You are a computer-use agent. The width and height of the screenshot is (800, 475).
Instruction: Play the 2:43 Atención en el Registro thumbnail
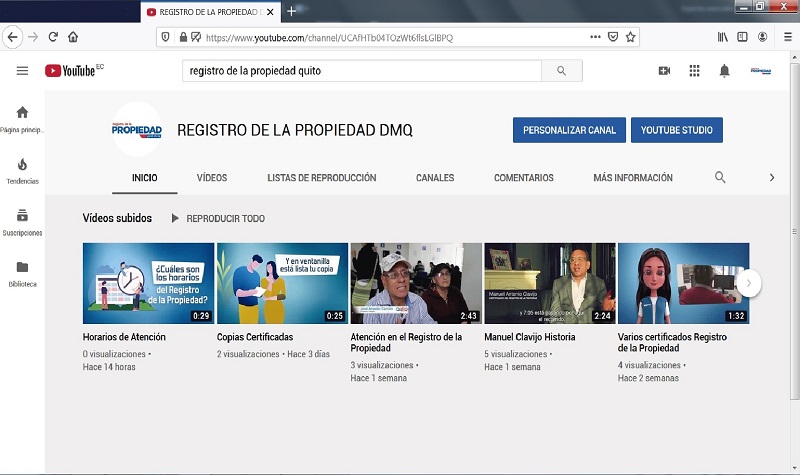(x=416, y=283)
